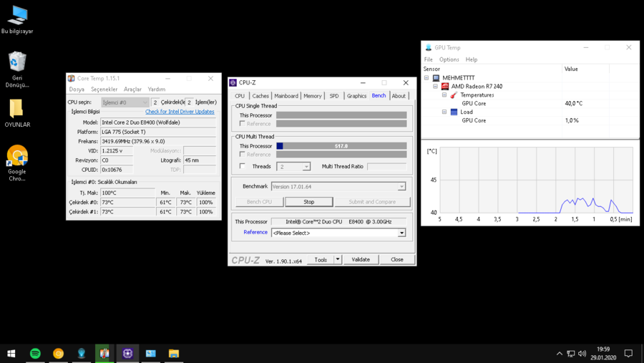Image resolution: width=644 pixels, height=363 pixels.
Task: Click the GPU Temp title bar icon
Action: point(429,48)
